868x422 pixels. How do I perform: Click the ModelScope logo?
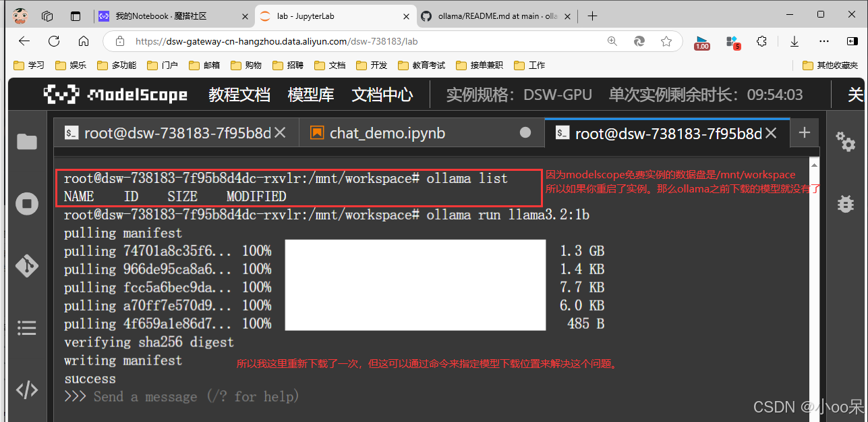click(115, 95)
